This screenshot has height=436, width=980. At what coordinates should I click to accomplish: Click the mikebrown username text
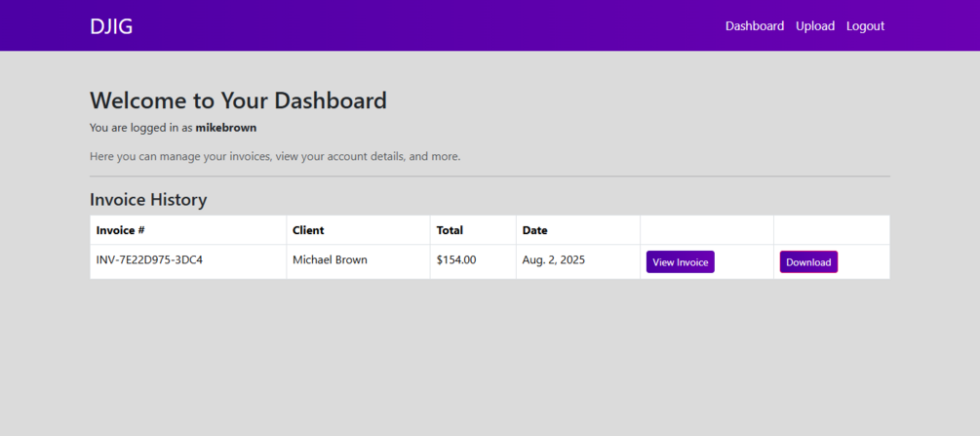[225, 128]
